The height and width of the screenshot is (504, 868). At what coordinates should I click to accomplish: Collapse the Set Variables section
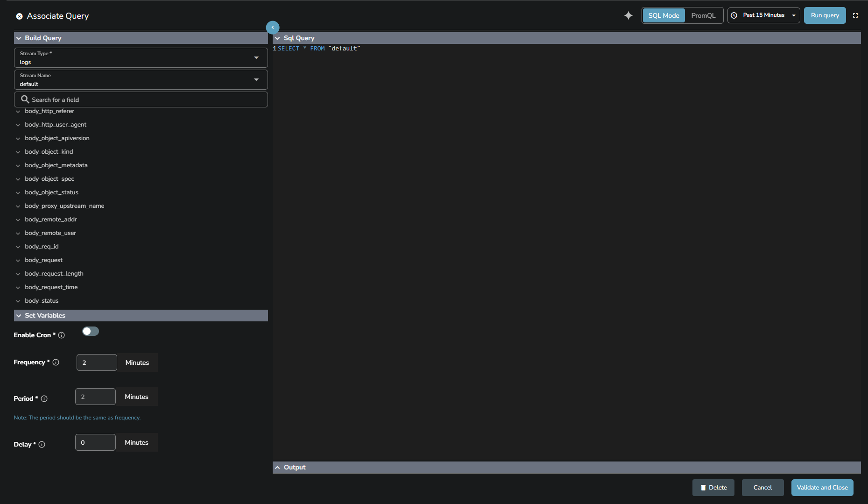pyautogui.click(x=18, y=315)
